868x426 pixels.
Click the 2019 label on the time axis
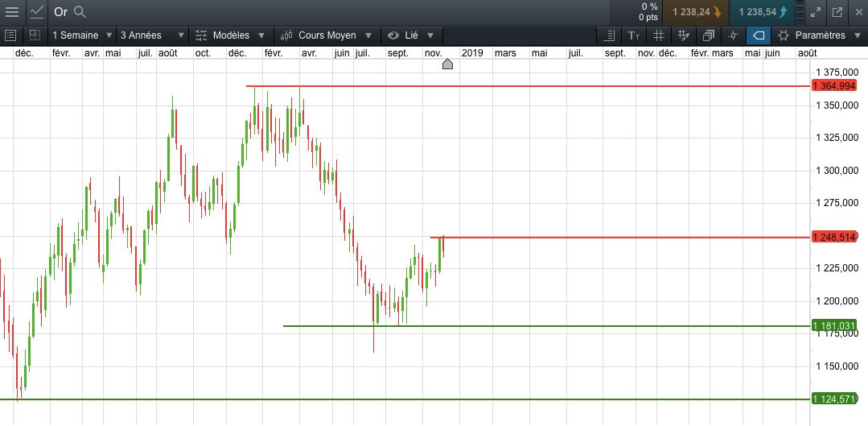[472, 52]
